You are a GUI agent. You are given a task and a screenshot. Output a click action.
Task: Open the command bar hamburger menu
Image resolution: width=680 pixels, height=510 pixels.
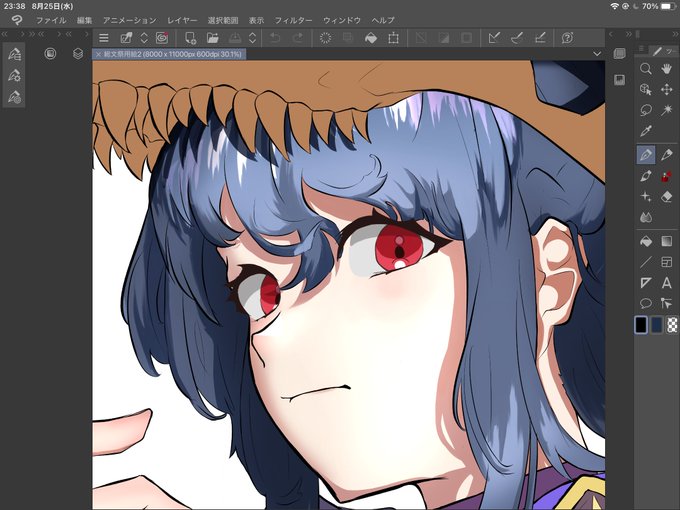tap(104, 38)
